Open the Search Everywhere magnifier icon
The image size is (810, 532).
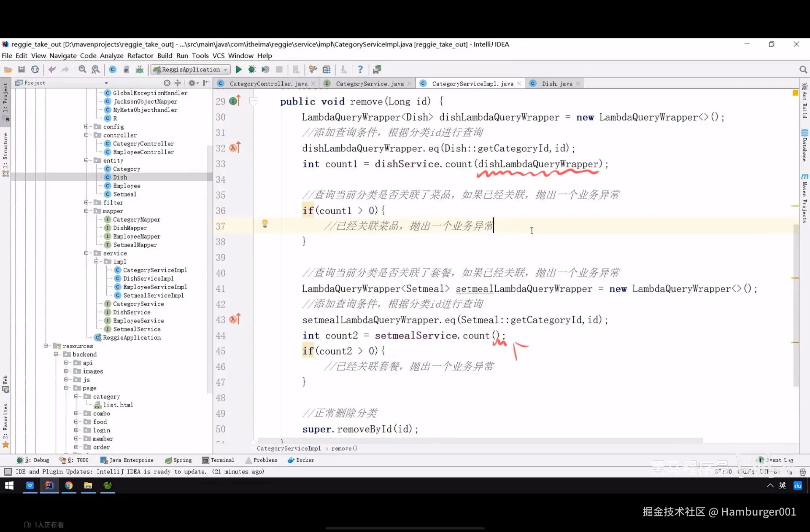point(803,70)
